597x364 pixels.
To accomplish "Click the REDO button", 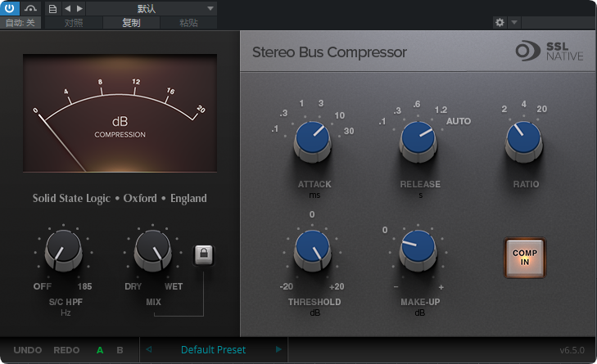I will click(x=66, y=350).
